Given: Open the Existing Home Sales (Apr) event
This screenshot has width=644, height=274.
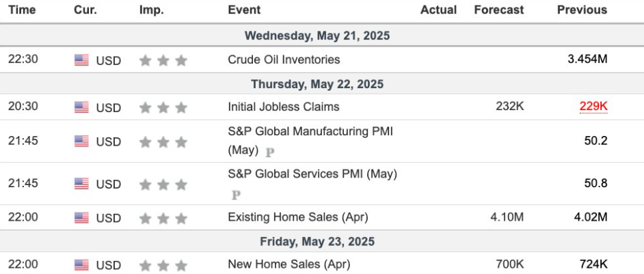Looking at the screenshot, I should [298, 218].
